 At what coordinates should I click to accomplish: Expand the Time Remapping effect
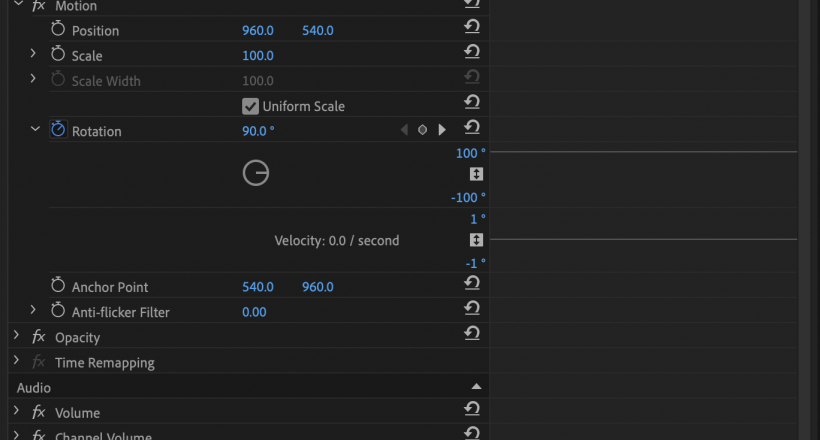coord(17,361)
